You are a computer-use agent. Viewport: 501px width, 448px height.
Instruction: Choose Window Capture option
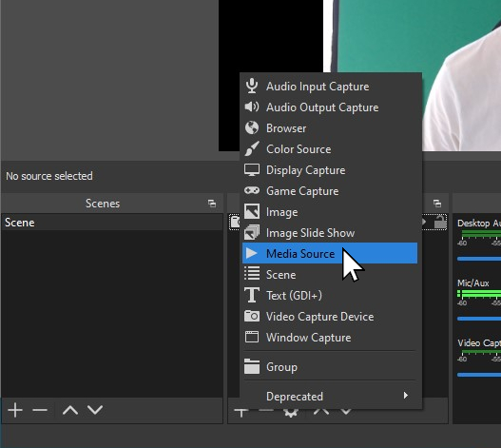330,338
